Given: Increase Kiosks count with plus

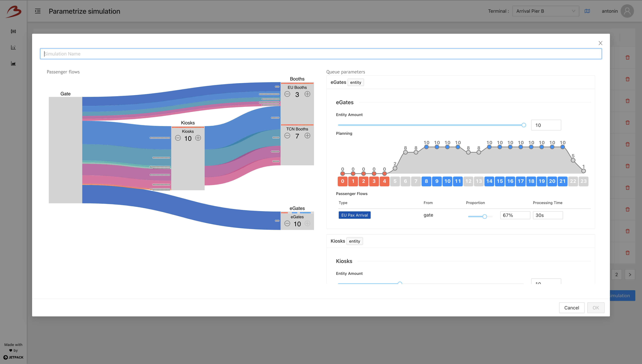Looking at the screenshot, I should pyautogui.click(x=198, y=138).
